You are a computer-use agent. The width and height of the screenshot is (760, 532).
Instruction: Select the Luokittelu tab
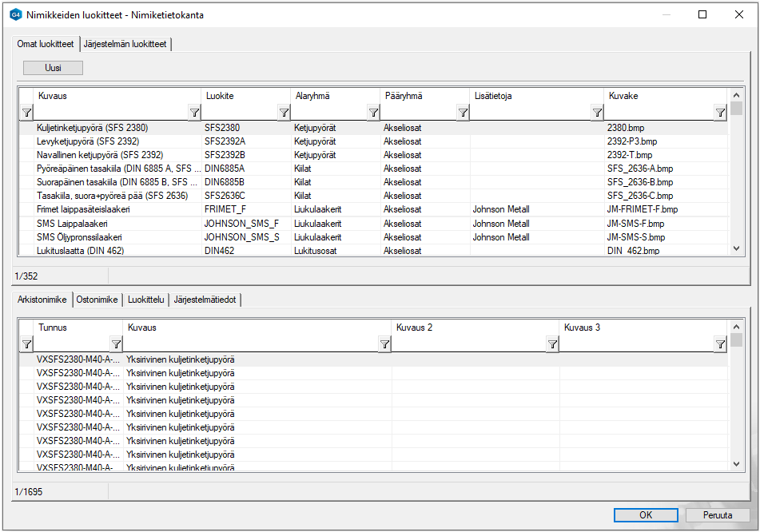pos(145,300)
